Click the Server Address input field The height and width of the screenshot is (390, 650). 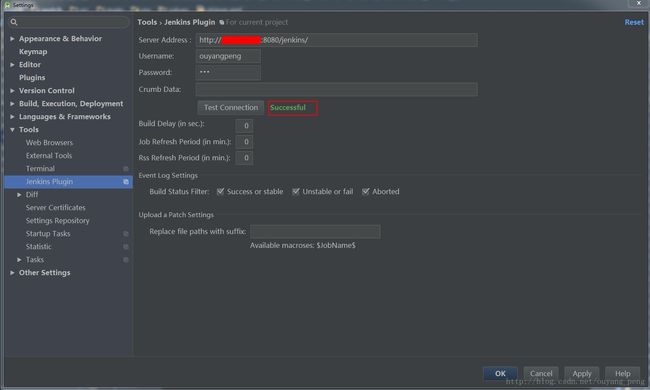337,40
